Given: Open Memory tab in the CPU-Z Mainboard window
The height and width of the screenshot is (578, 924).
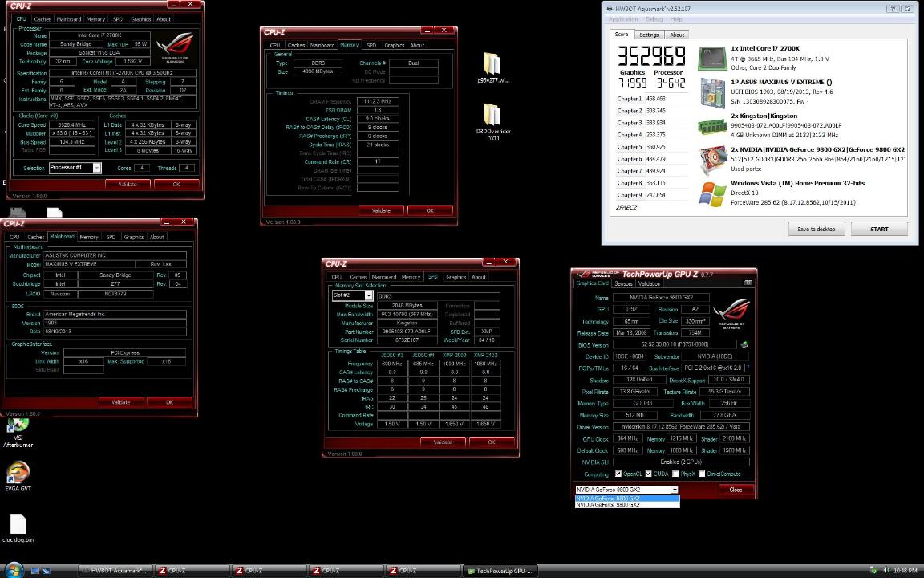Looking at the screenshot, I should (89, 237).
